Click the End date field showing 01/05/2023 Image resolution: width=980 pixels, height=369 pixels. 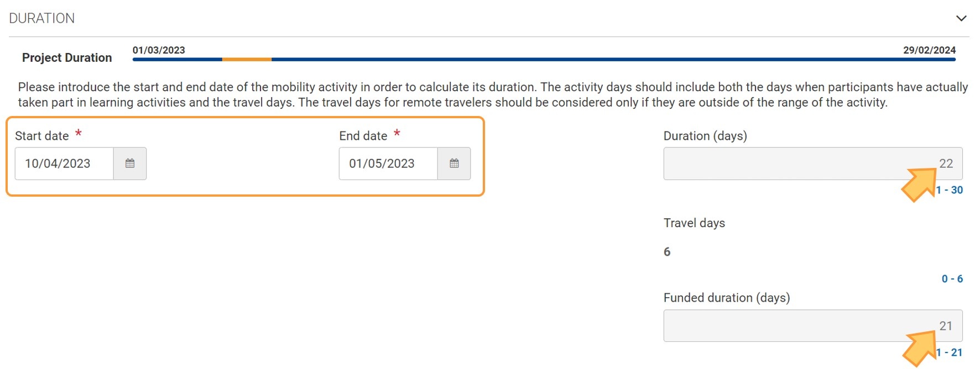(388, 164)
